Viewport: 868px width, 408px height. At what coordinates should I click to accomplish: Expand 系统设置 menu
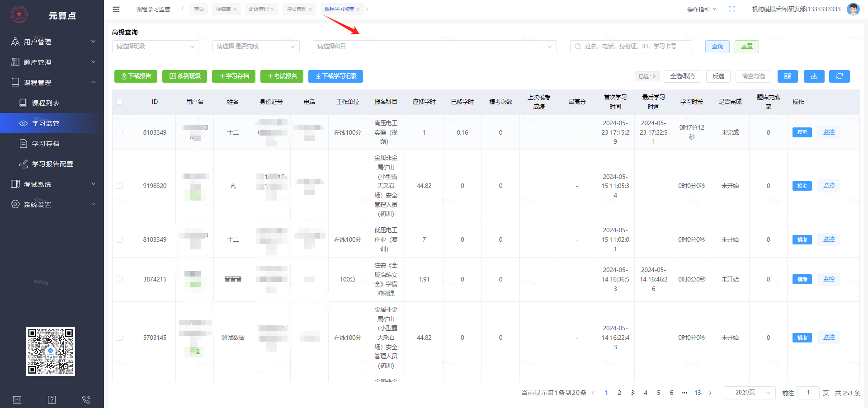click(52, 204)
